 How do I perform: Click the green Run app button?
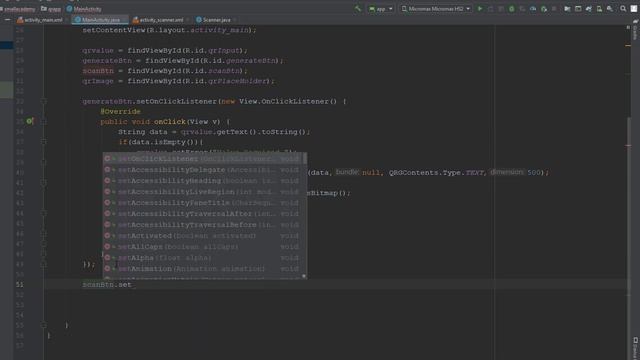point(480,9)
